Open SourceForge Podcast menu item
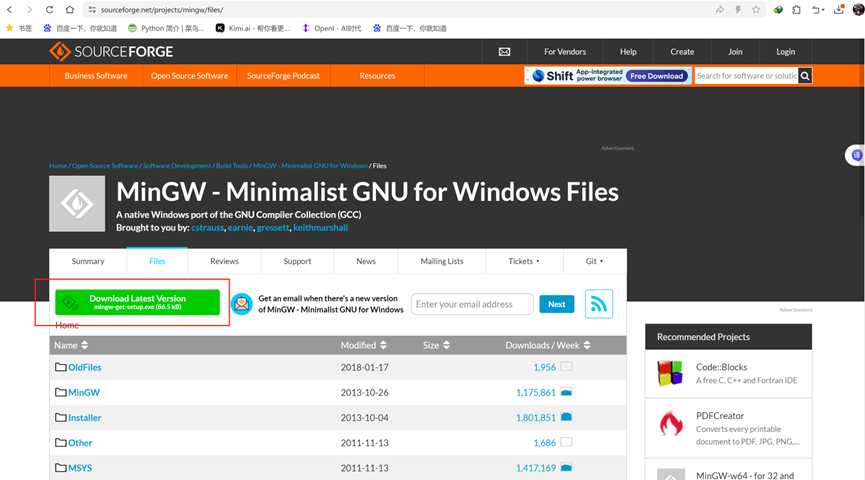 pos(284,76)
